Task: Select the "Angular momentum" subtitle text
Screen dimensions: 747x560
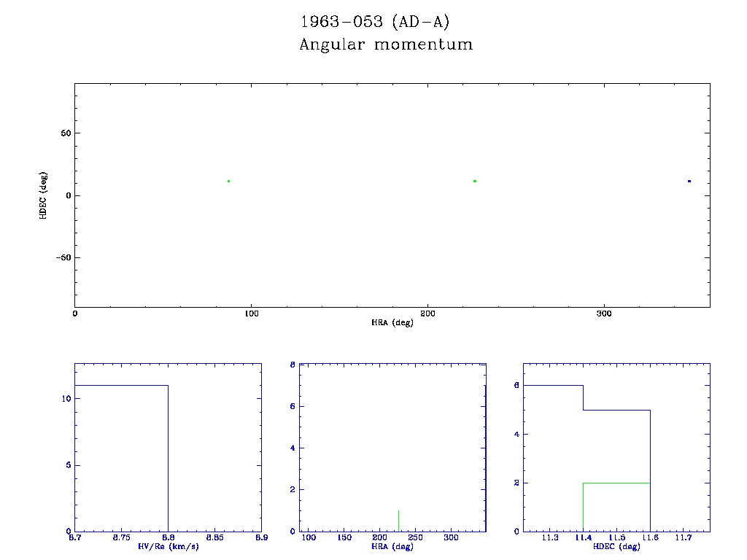Action: 386,45
